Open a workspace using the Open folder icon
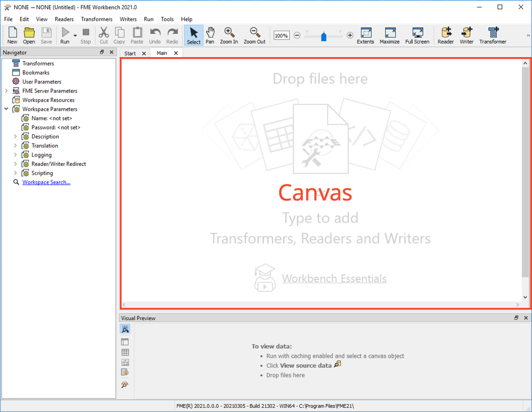This screenshot has height=412, width=532. (29, 35)
